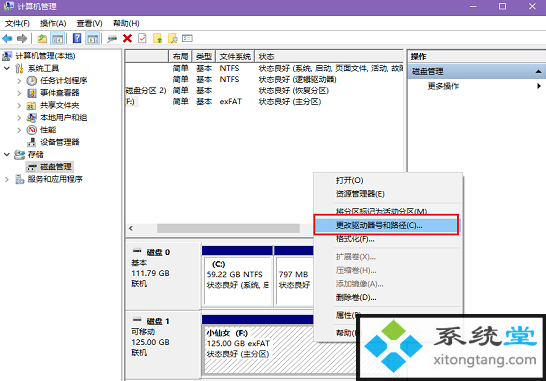Collapse the 存储 tree node
This screenshot has height=381, width=546.
point(7,155)
